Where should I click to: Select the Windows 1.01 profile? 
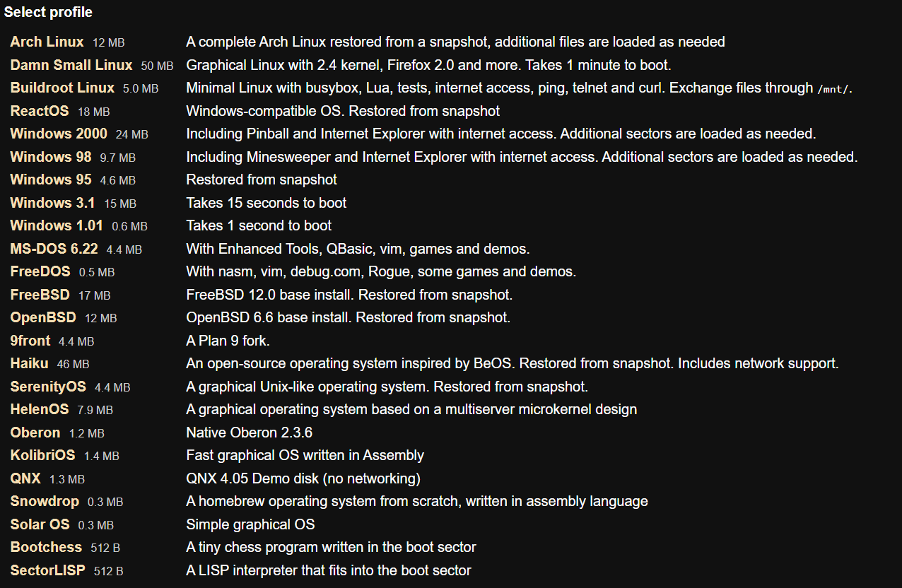57,225
